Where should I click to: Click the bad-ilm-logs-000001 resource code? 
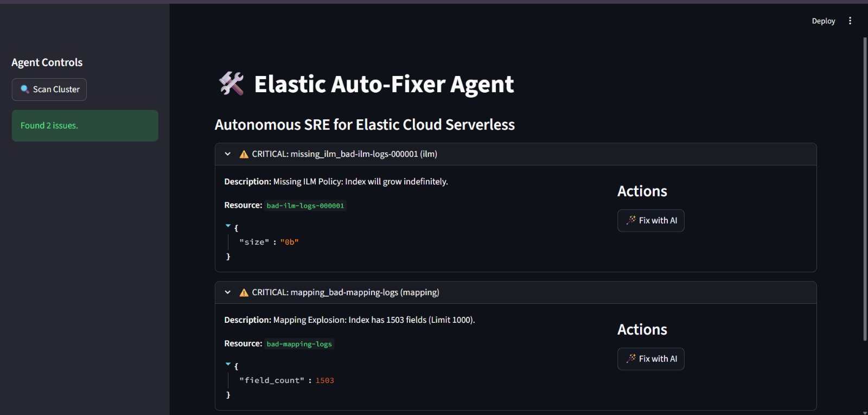(x=305, y=206)
